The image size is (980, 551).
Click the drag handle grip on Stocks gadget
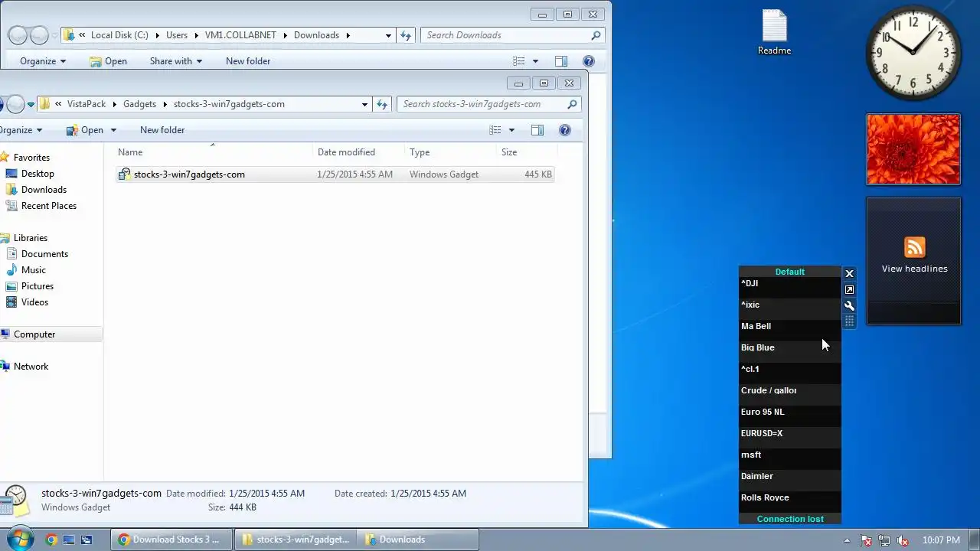pos(849,321)
